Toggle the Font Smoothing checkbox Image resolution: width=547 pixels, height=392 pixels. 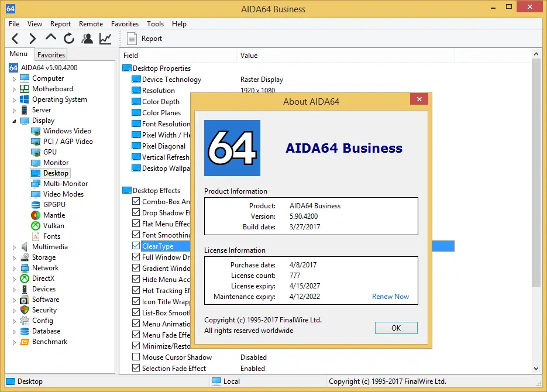(136, 235)
